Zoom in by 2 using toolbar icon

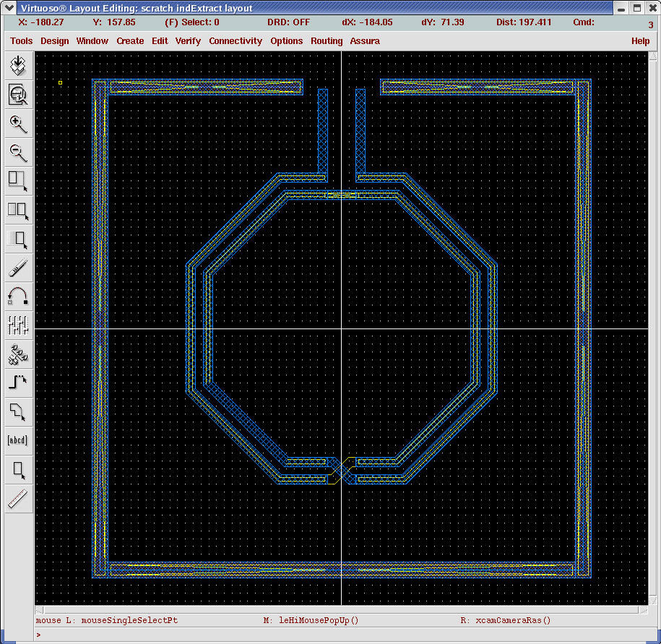pyautogui.click(x=17, y=124)
